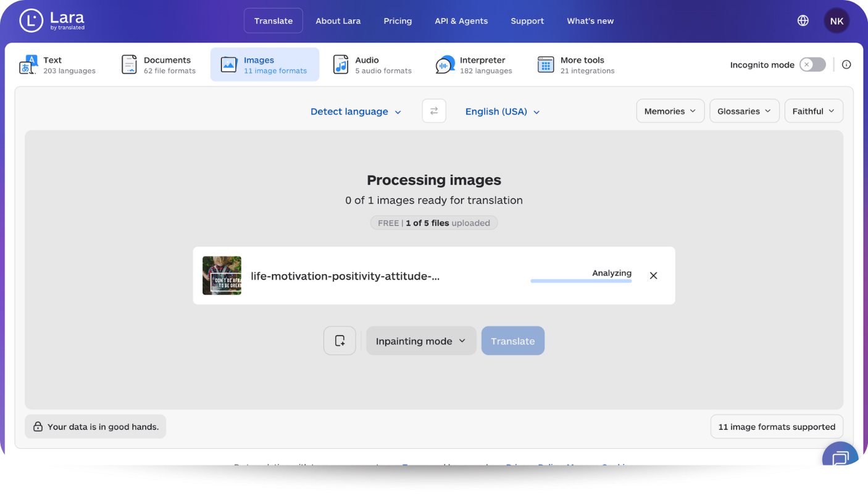Click the blue Translate button
This screenshot has height=500, width=868.
tap(513, 341)
